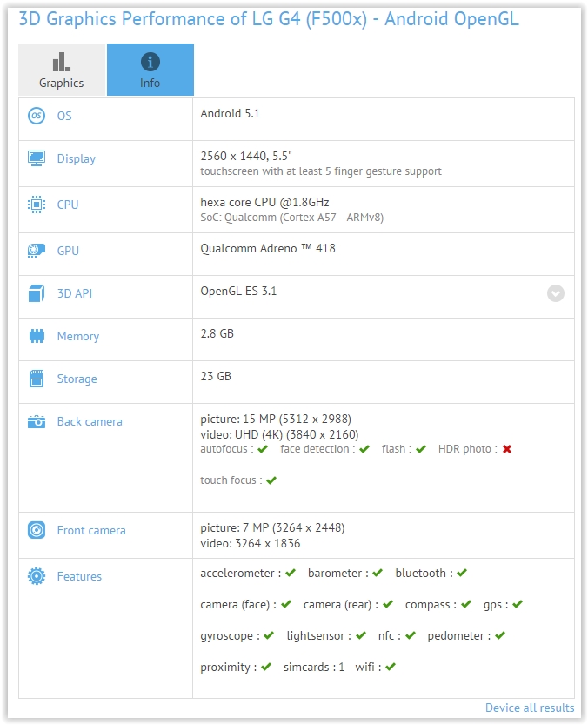Click the compass check mark

pos(466,604)
